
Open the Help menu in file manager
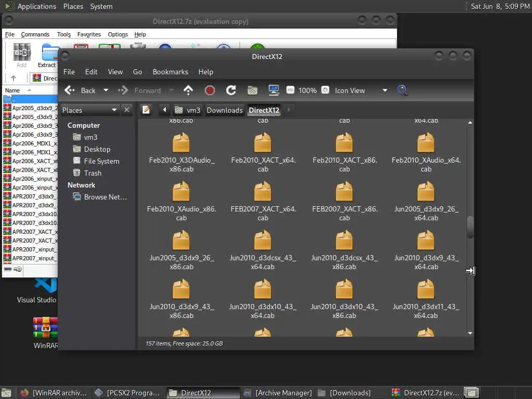pyautogui.click(x=206, y=72)
